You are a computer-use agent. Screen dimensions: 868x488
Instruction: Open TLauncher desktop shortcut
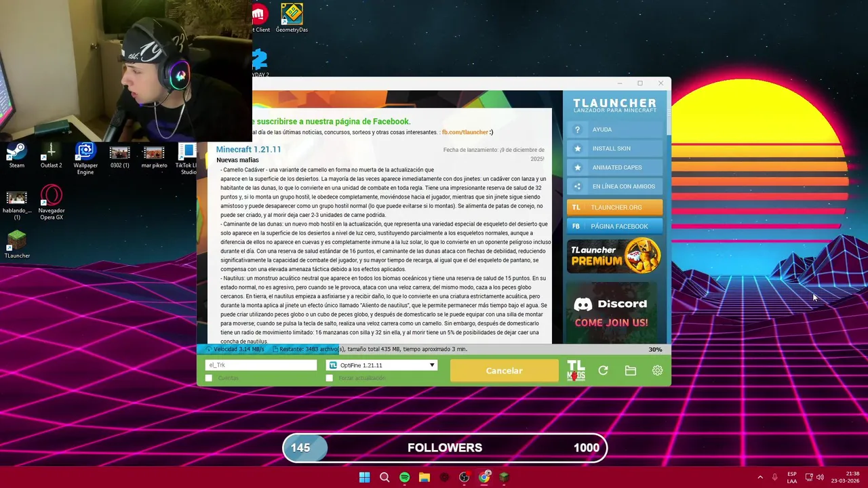point(17,245)
